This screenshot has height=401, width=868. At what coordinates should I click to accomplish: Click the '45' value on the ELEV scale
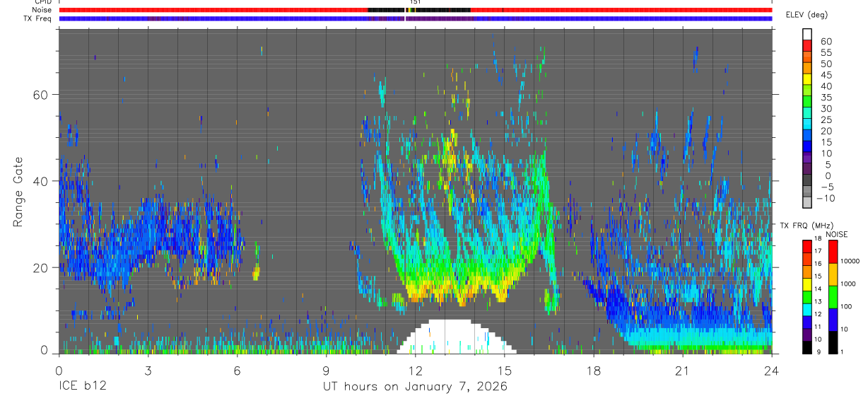(x=826, y=75)
